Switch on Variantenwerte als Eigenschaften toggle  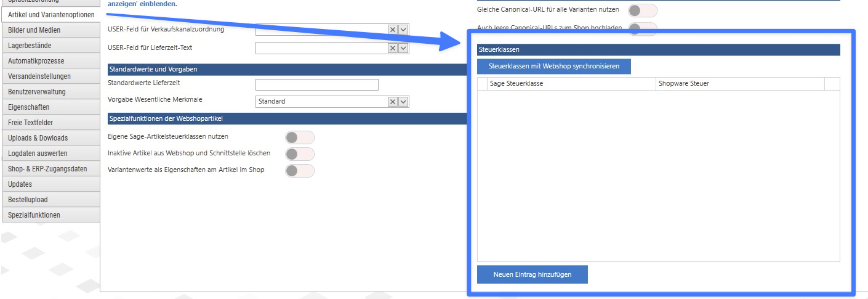click(x=299, y=171)
